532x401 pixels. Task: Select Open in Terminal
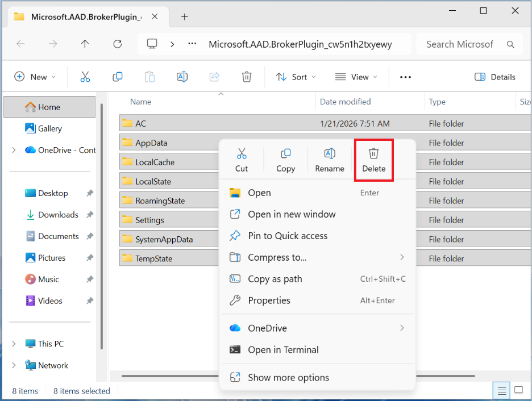318,350
